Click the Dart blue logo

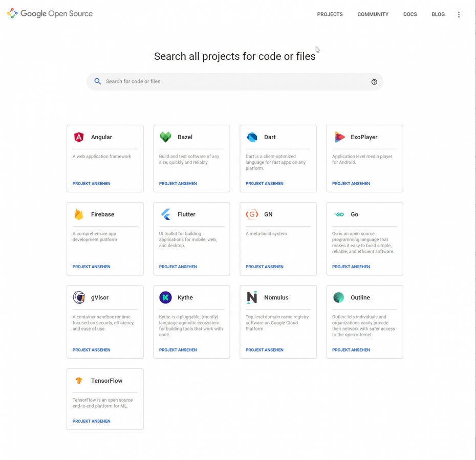[252, 137]
